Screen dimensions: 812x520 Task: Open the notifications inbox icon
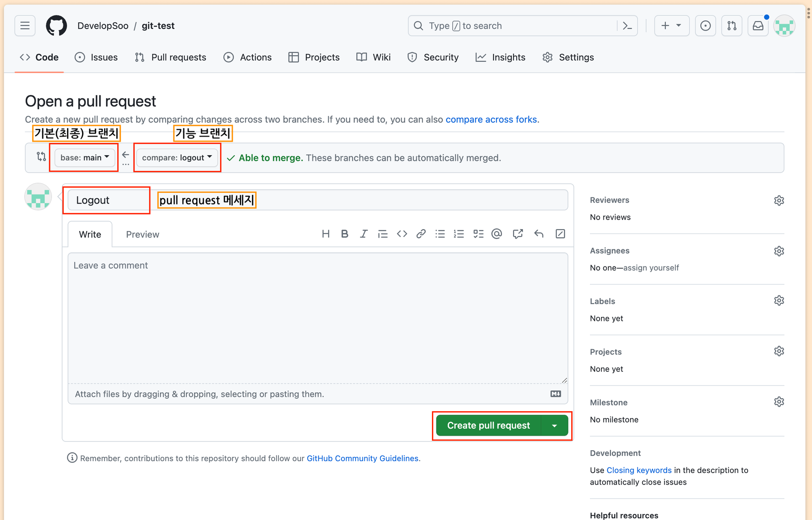tap(758, 25)
